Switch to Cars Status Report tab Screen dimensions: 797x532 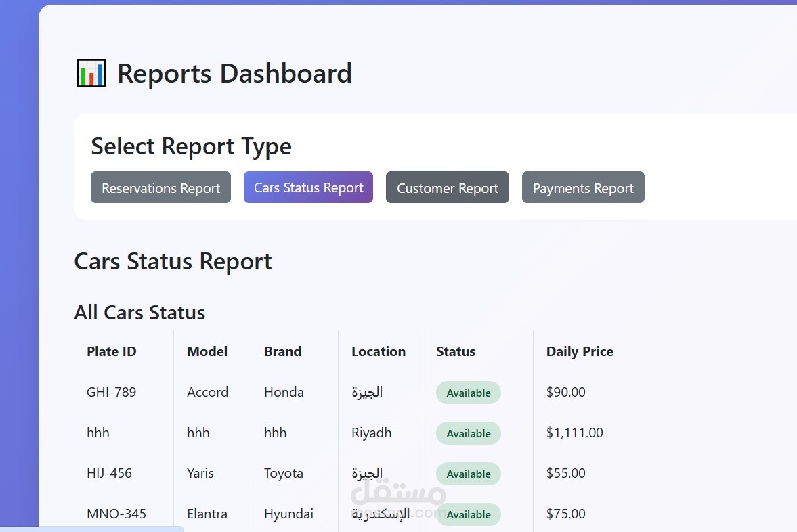pyautogui.click(x=308, y=187)
